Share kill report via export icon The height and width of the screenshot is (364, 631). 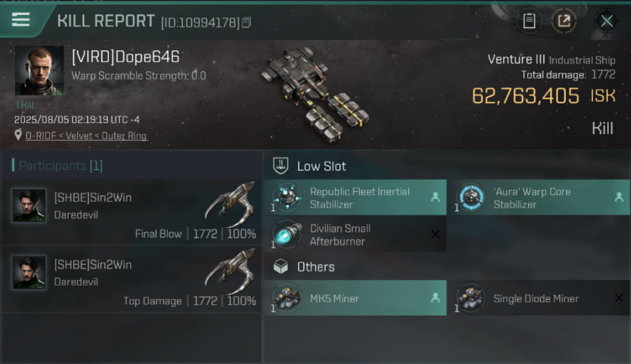click(x=564, y=21)
